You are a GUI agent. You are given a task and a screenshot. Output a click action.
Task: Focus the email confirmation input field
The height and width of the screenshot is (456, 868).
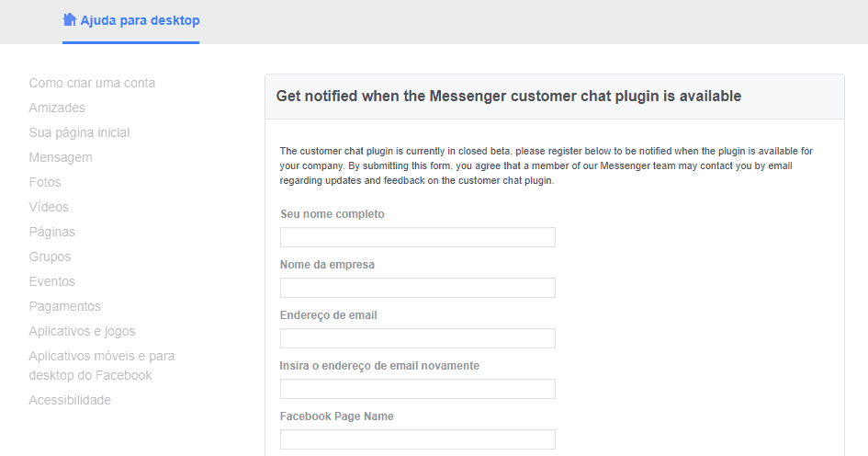[x=417, y=388]
